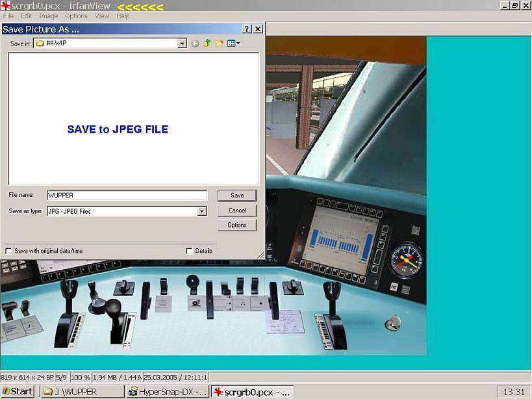Screen dimensions: 532x399
Task: Expand the Save in folder dropdown
Action: coord(182,44)
